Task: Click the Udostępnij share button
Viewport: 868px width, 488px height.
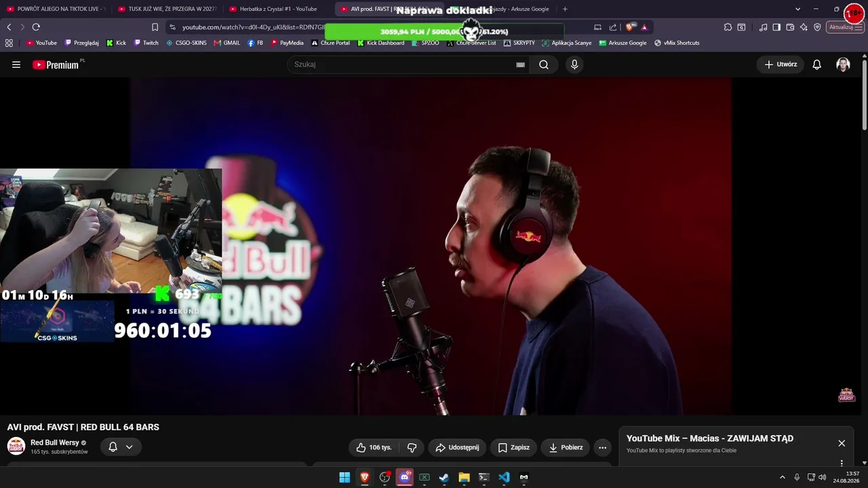Action: [x=457, y=447]
